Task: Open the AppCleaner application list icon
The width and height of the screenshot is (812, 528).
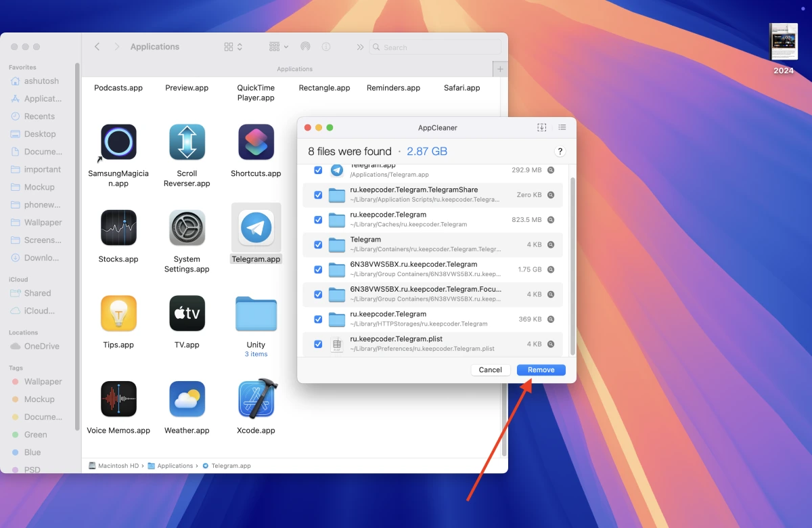Action: click(562, 127)
